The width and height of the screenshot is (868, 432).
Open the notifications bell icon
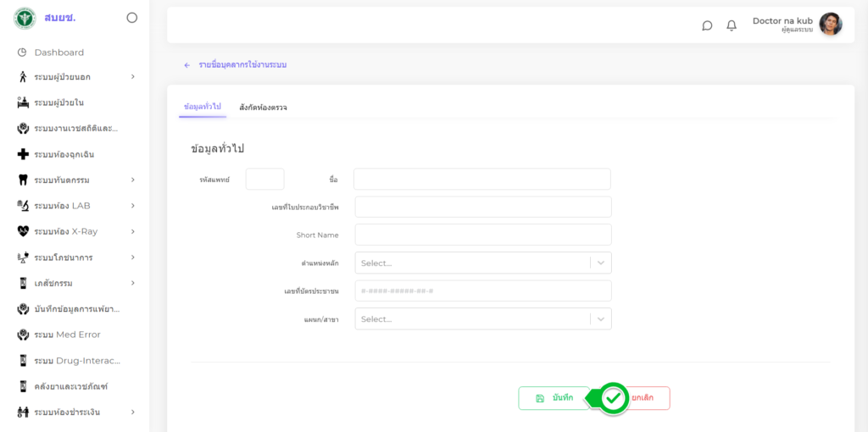point(732,25)
